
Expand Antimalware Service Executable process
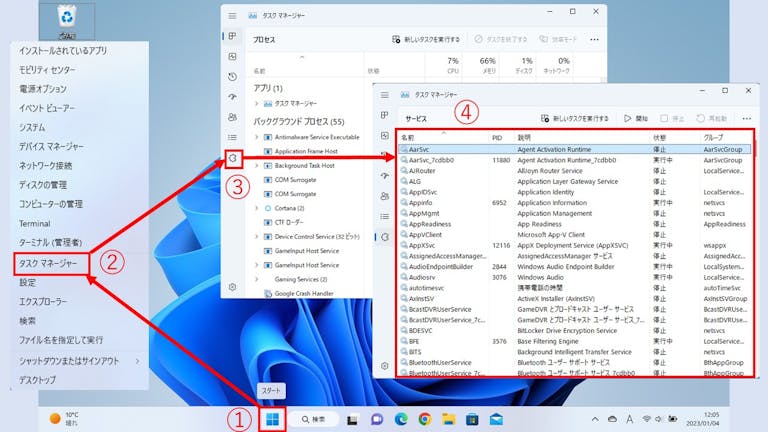coord(256,137)
